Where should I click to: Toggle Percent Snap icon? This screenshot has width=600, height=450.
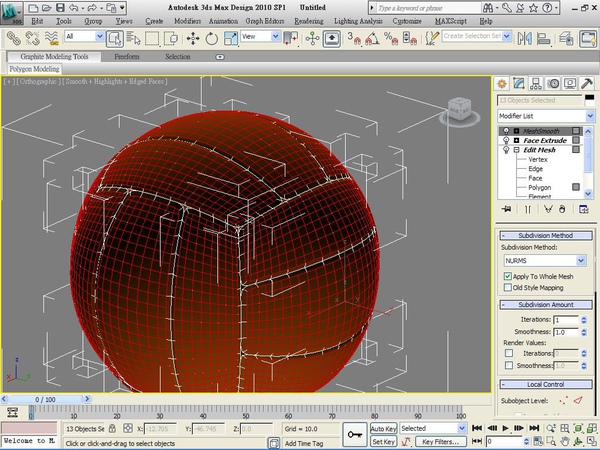[x=391, y=38]
